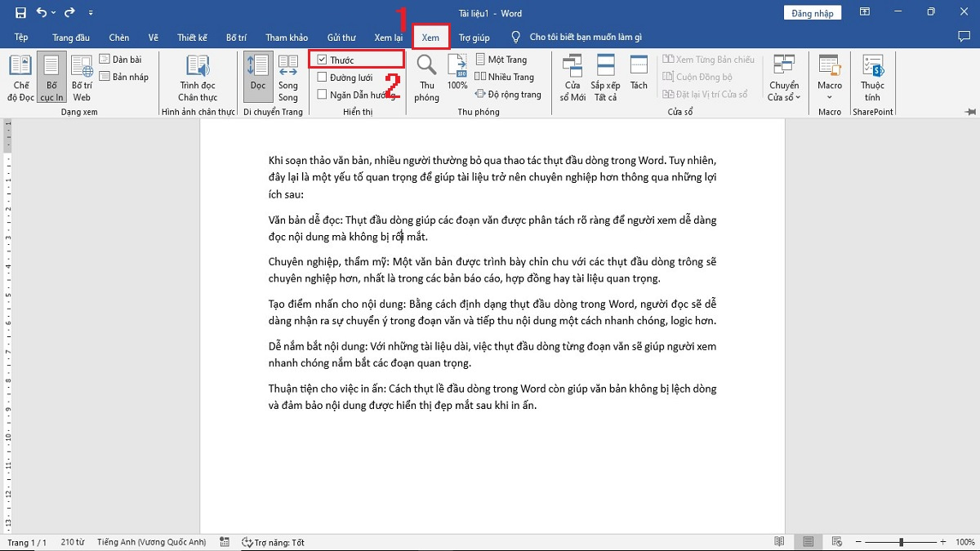Enable Ngăn Dẫn hướng navigation pane checkbox
The image size is (980, 551).
click(323, 95)
